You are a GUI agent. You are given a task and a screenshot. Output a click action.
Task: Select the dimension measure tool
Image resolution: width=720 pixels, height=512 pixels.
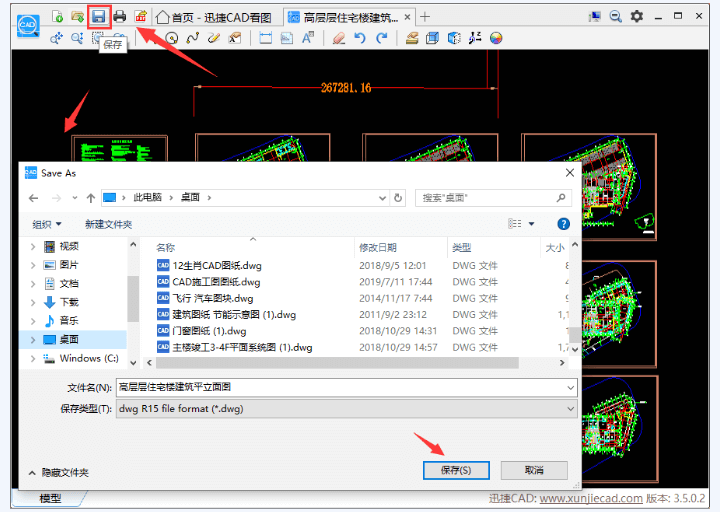coord(265,38)
